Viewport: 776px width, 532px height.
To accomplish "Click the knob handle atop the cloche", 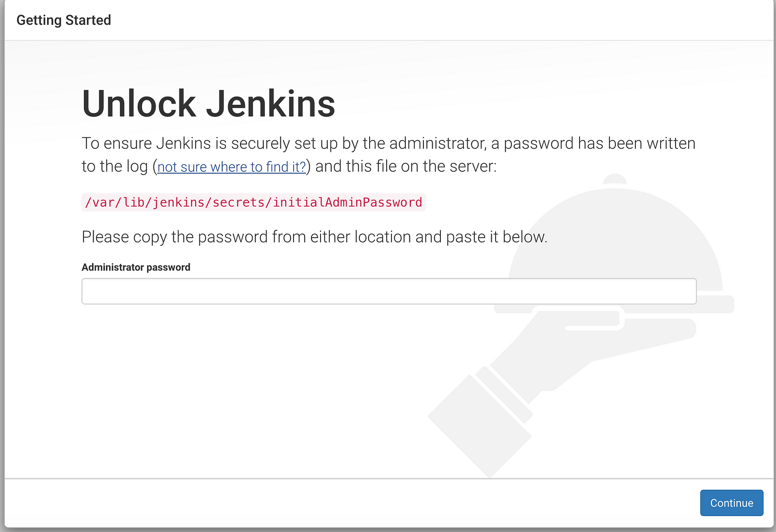I will click(x=615, y=179).
